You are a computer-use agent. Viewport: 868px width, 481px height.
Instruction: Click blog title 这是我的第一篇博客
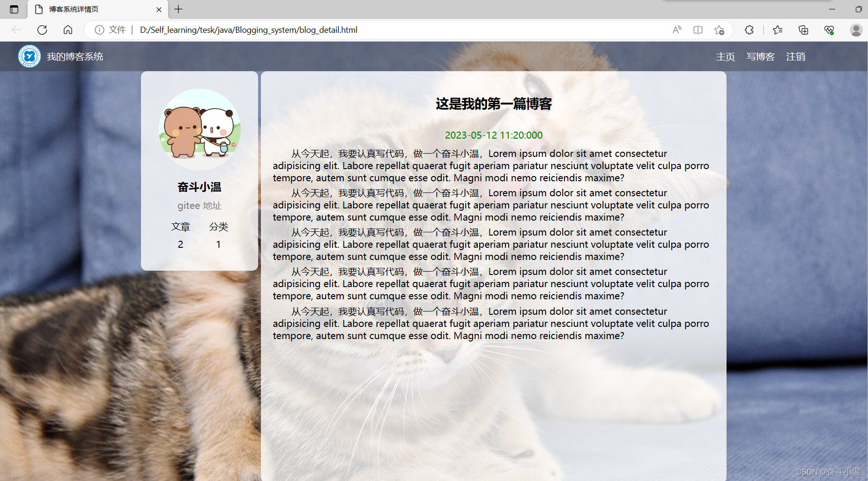click(x=494, y=104)
